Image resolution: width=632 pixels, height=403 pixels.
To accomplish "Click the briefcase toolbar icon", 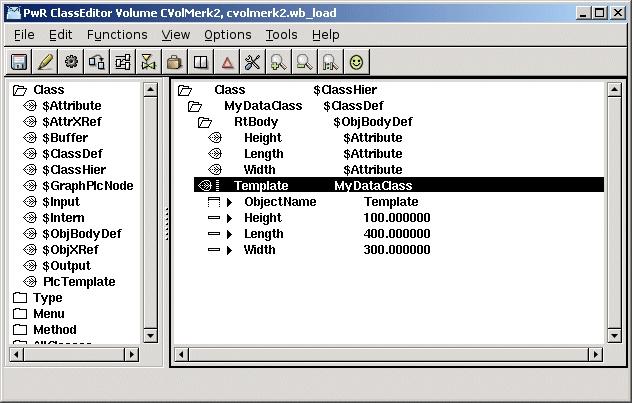I will [x=175, y=62].
